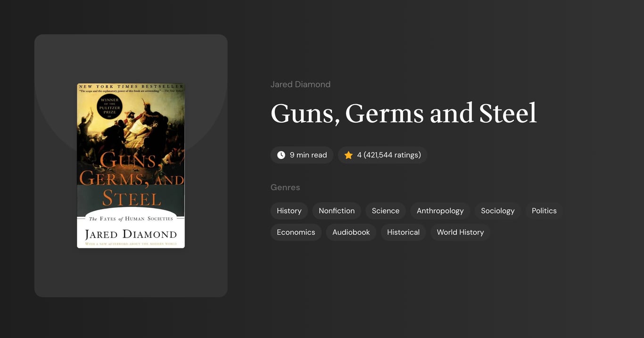Open the Guns, Germs and Steel cover image
Screen dimensions: 644x338
pos(131,165)
